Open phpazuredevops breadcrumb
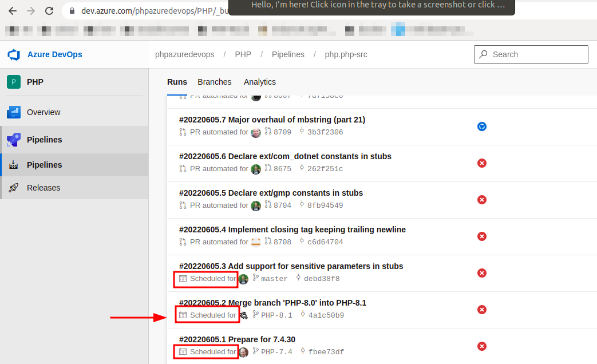Screen dimensions: 597x364 pyautogui.click(x=185, y=54)
